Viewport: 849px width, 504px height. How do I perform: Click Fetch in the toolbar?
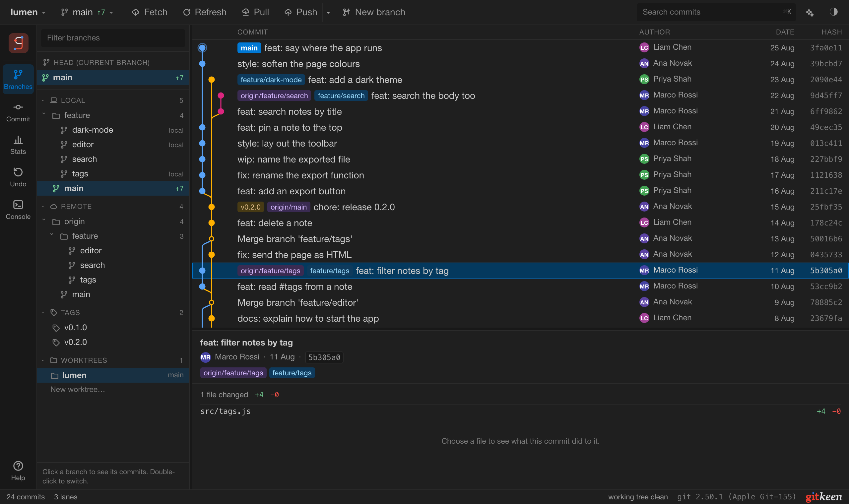pos(150,12)
